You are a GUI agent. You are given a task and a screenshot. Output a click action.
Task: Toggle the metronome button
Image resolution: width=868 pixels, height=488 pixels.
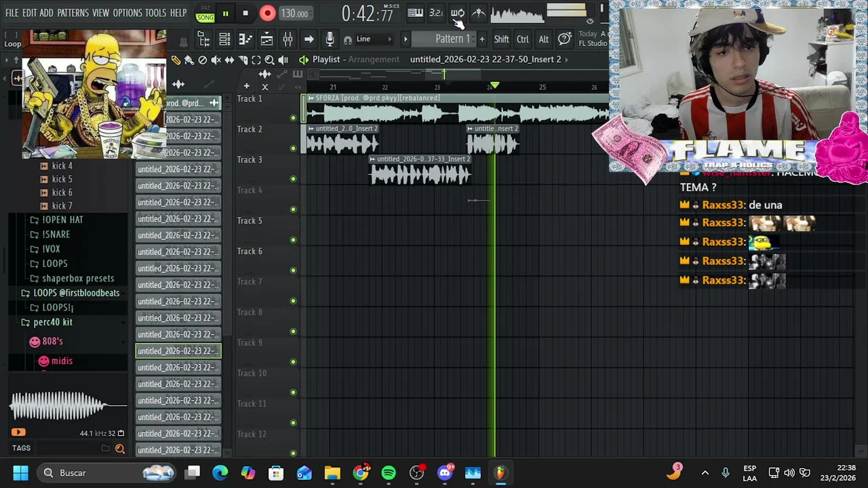tap(478, 13)
